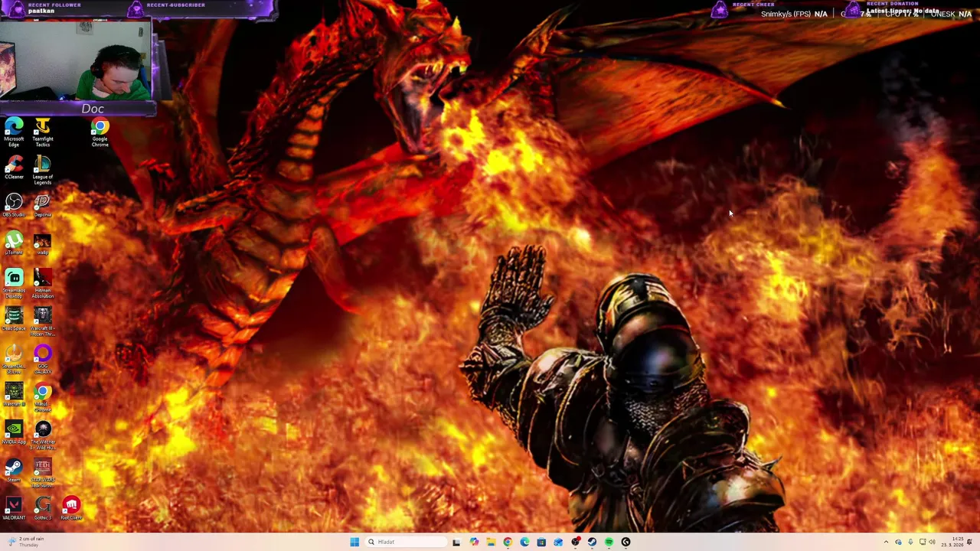Open the clock and date flyout
Screen dimensions: 980x551
click(952, 542)
